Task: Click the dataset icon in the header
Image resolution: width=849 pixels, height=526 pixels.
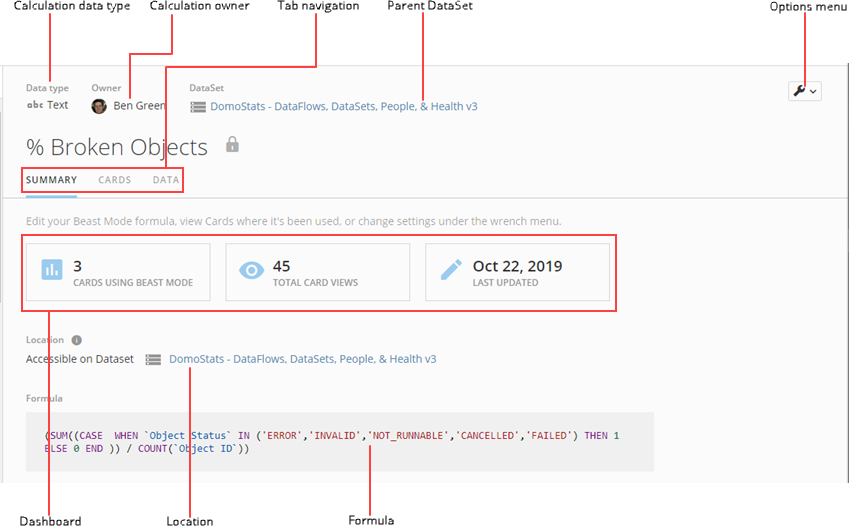Action: coord(198,107)
